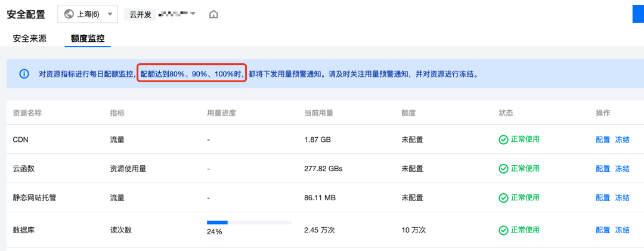Click the blue button at top right
644x251 pixels.
pos(637,13)
